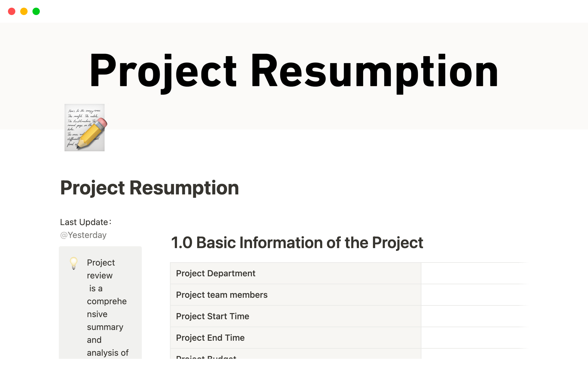Click the @Yesterday date mention
This screenshot has width=588, height=368.
tap(83, 235)
